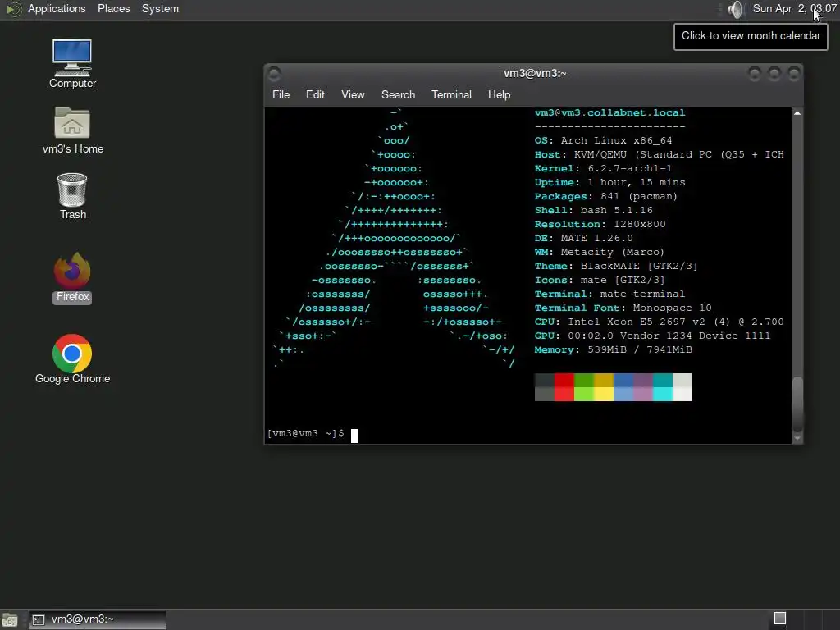Image resolution: width=840 pixels, height=630 pixels.
Task: Click the green color block in neofetch palette
Action: point(584,387)
